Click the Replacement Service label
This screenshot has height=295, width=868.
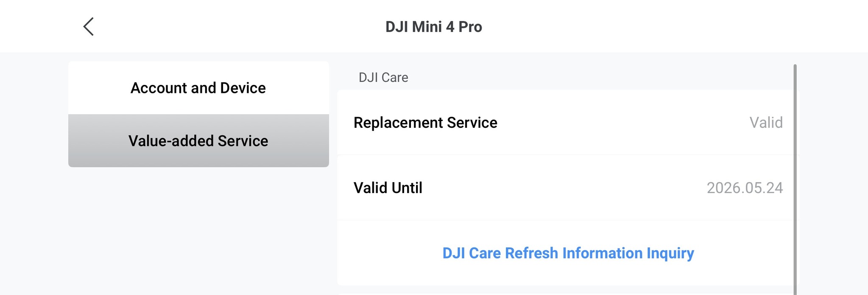coord(425,123)
